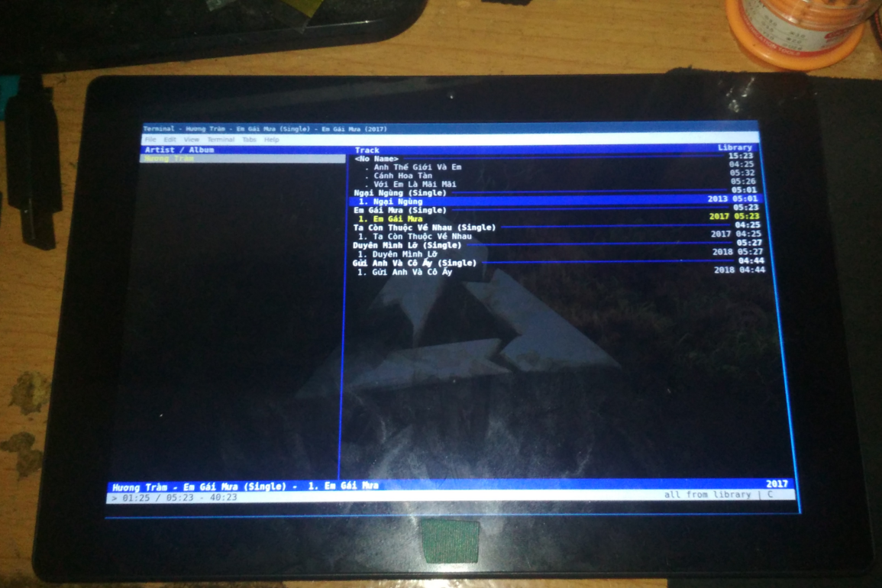This screenshot has height=588, width=882.
Task: Open the View menu
Action: pos(191,140)
